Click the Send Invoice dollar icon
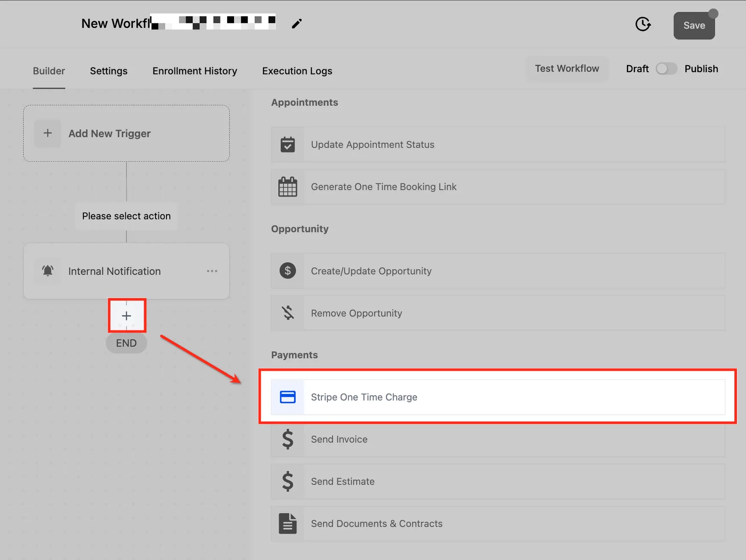This screenshot has width=746, height=560. (288, 439)
